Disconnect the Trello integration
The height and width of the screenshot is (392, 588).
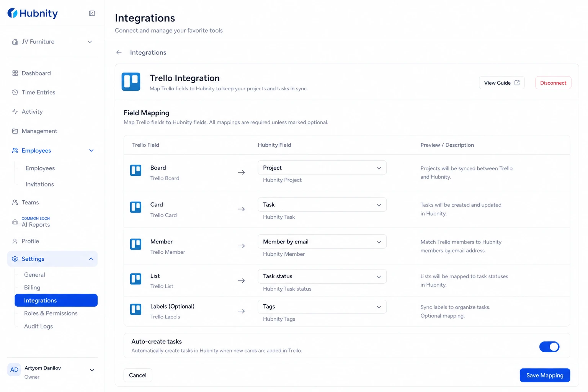point(553,83)
